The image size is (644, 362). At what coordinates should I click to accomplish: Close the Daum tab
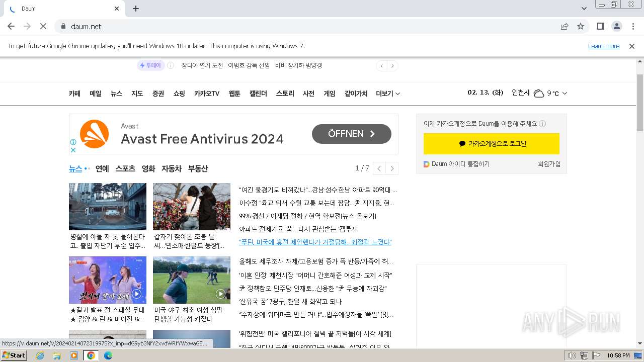point(117,9)
